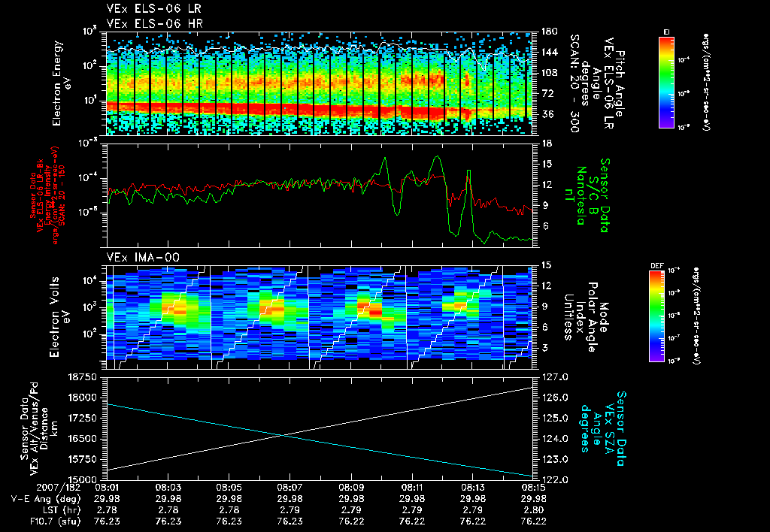Click the 'V-E Ang (deg)' row label

46,499
